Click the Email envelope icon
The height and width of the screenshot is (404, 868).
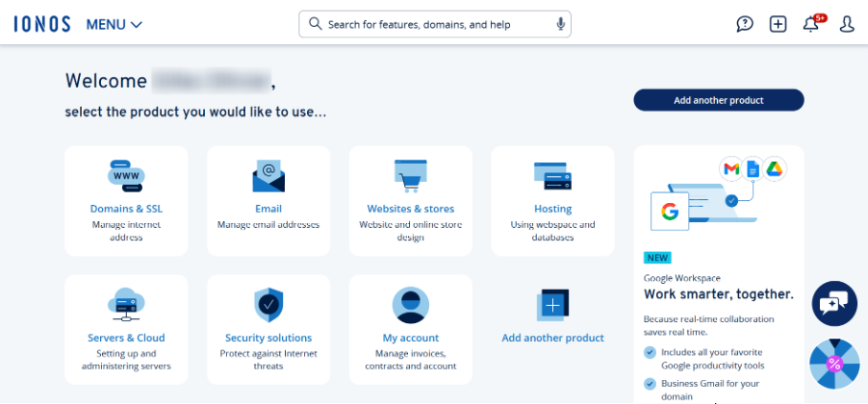click(268, 176)
